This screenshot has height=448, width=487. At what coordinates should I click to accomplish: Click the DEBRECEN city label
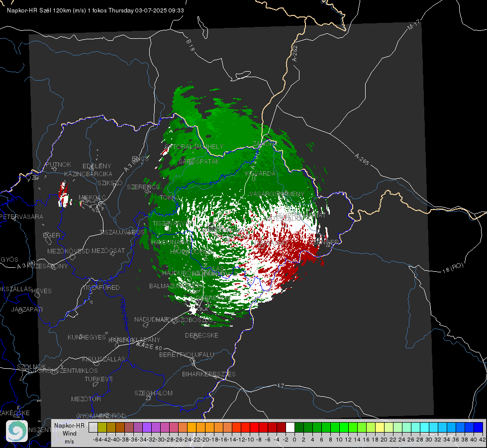(x=213, y=298)
